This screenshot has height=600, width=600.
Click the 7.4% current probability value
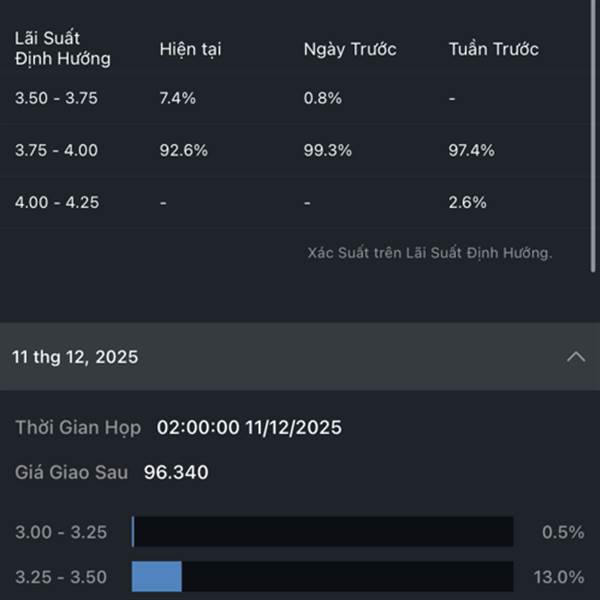click(178, 98)
